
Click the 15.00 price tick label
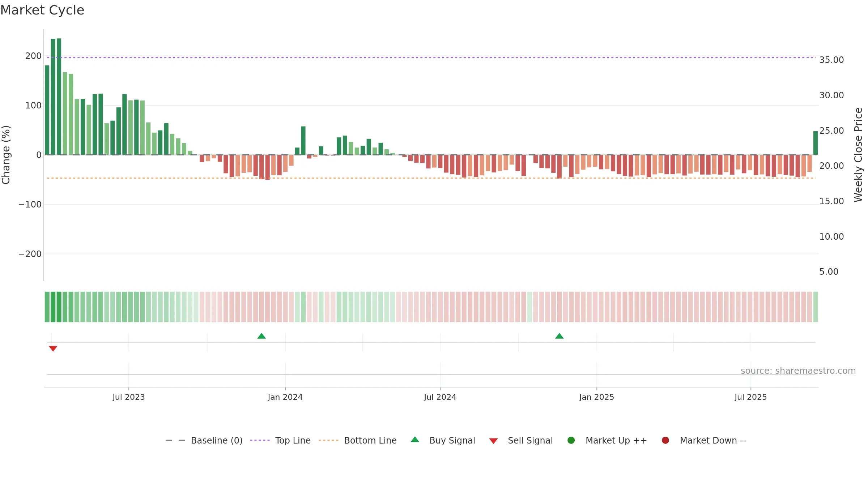pos(831,201)
